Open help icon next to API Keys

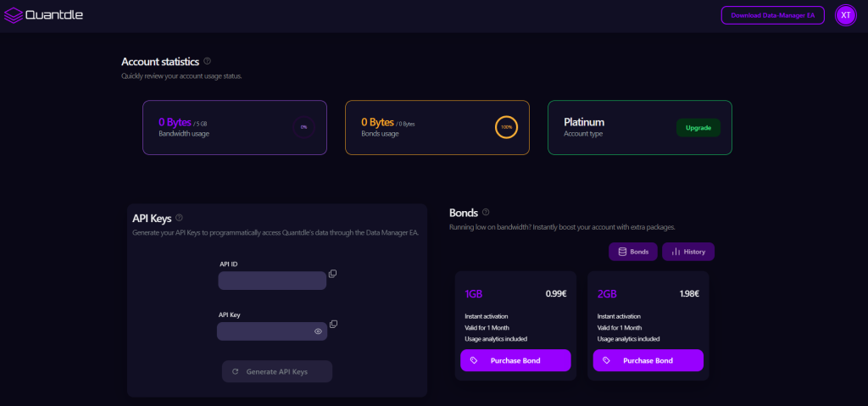click(x=179, y=218)
